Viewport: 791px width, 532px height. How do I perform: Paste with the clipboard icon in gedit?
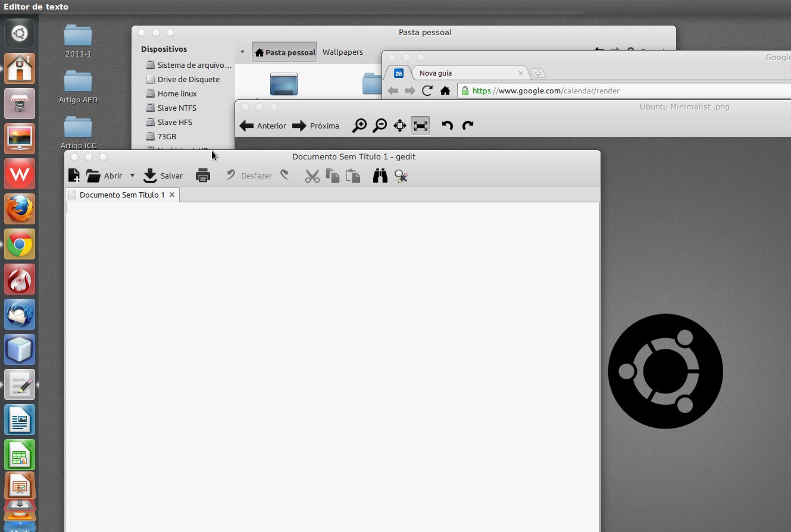coord(354,176)
